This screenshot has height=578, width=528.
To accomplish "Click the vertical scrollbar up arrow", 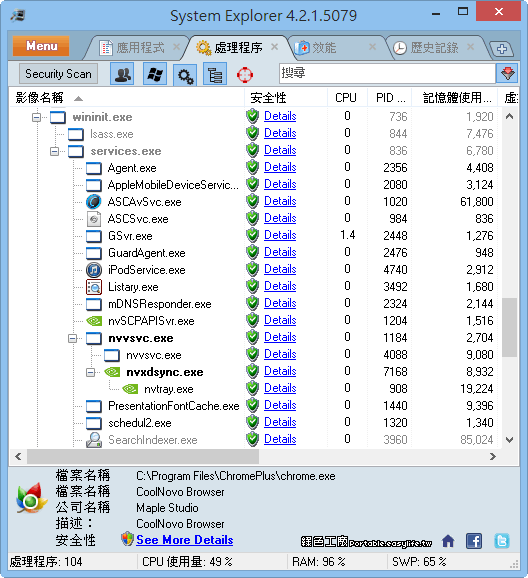I will [510, 116].
